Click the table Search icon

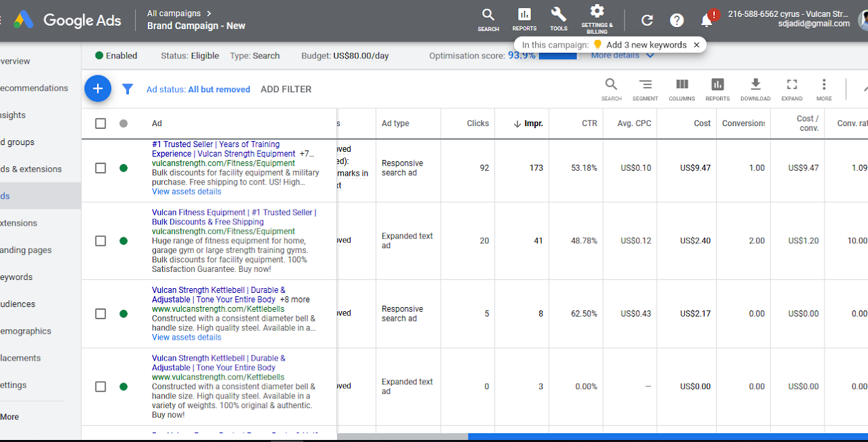coord(611,89)
